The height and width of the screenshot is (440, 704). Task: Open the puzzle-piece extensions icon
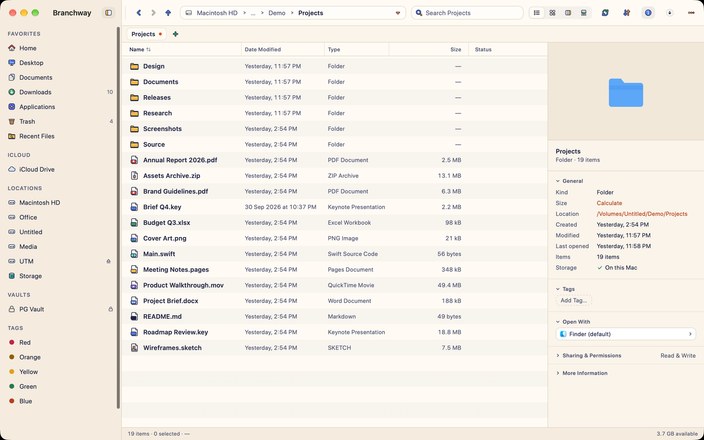point(626,13)
